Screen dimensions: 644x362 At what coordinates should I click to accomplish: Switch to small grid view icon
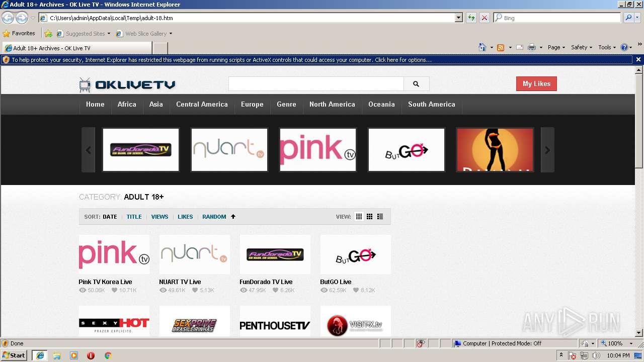[359, 217]
